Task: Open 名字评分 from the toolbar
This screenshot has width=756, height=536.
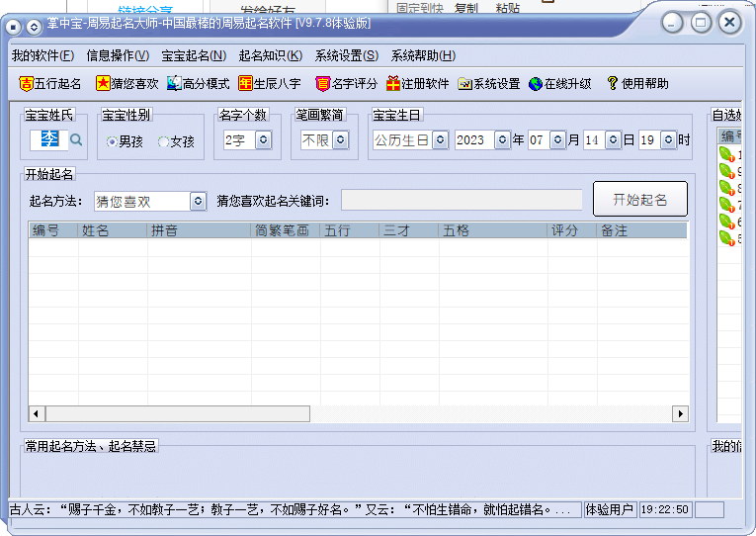Action: coord(346,84)
